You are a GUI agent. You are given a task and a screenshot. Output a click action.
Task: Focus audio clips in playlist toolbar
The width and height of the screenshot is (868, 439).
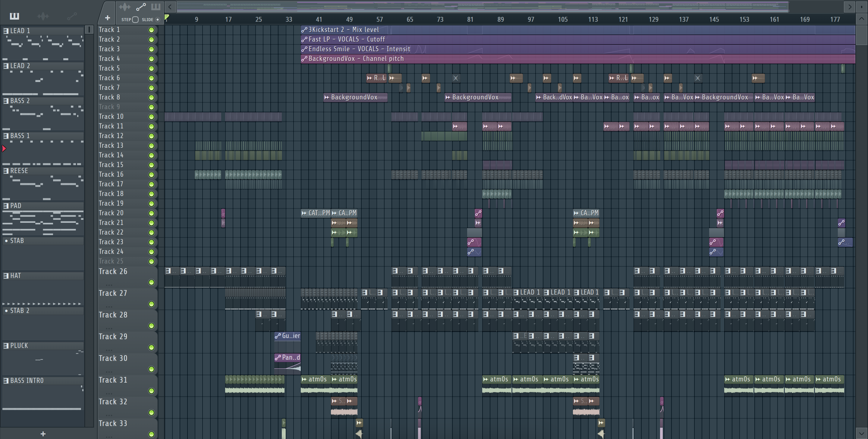coord(125,7)
